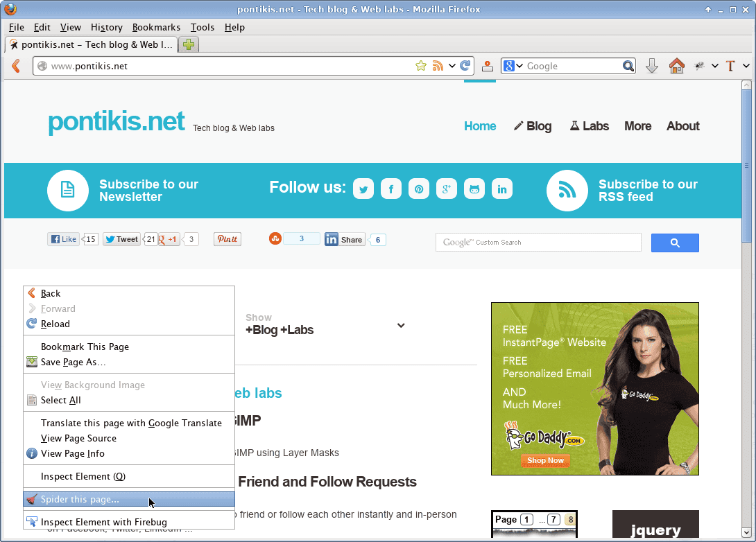The width and height of the screenshot is (756, 542).
Task: Click the Firebug bug toolbar icon
Action: click(700, 66)
